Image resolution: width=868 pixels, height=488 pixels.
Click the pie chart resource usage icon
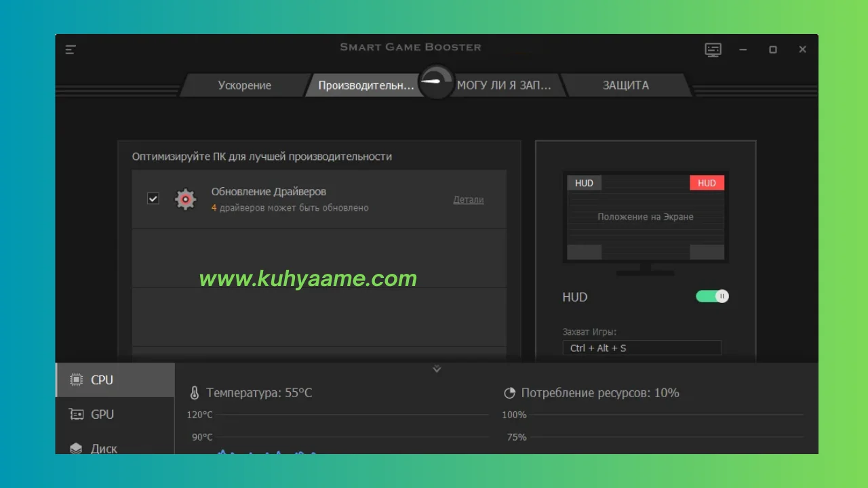coord(510,393)
